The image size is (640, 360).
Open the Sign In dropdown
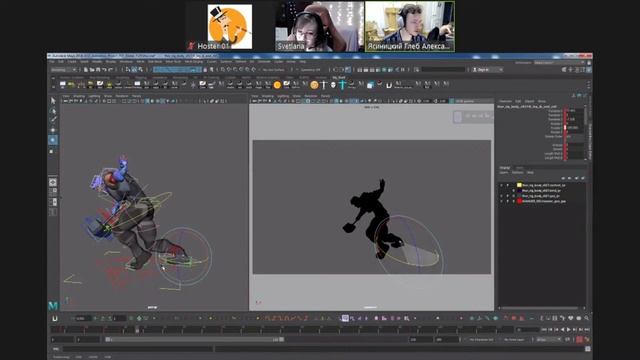[487, 70]
